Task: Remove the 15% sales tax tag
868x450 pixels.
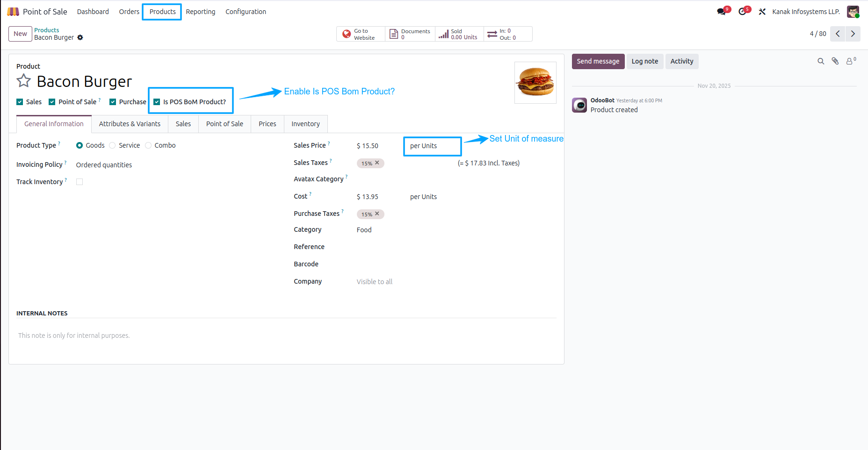Action: coord(377,163)
